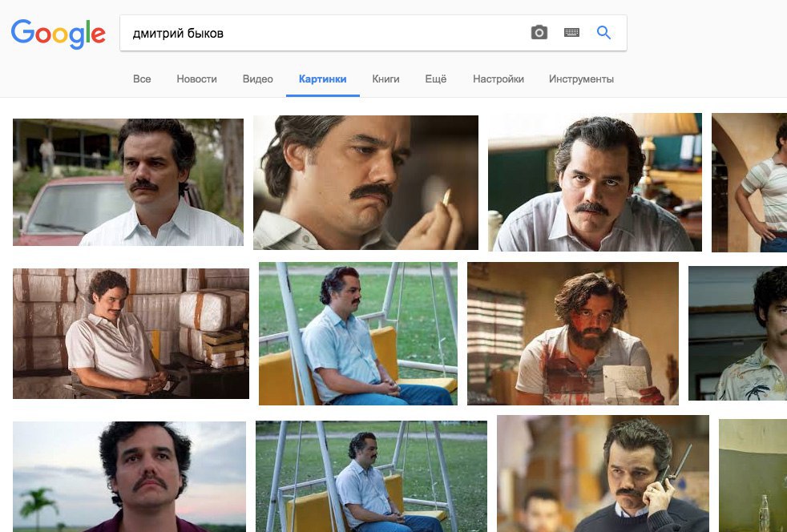Switch to the 'Книги' tab
This screenshot has height=532, width=787.
pyautogui.click(x=386, y=79)
